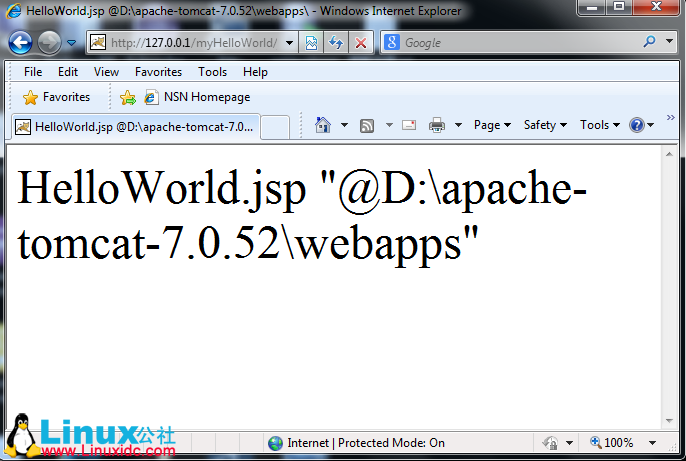The image size is (686, 461).
Task: Open the recent pages dropdown arrow
Action: [x=71, y=43]
